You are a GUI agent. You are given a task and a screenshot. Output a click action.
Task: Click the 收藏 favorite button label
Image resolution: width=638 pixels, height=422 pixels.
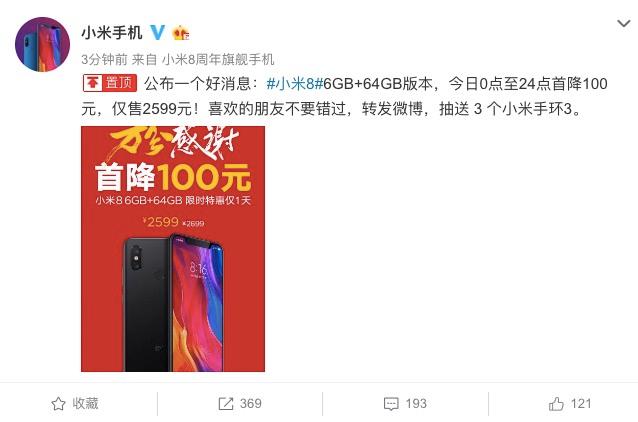[85, 403]
